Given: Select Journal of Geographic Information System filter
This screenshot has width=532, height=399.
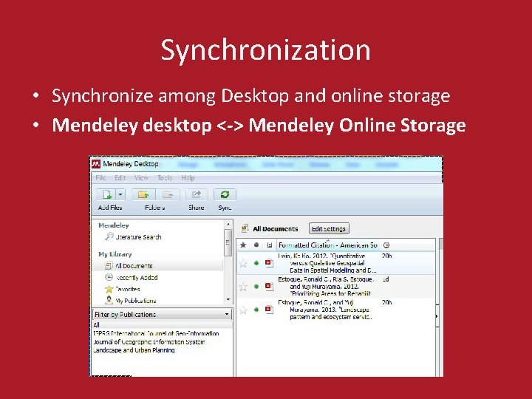Looking at the screenshot, I should point(149,342).
